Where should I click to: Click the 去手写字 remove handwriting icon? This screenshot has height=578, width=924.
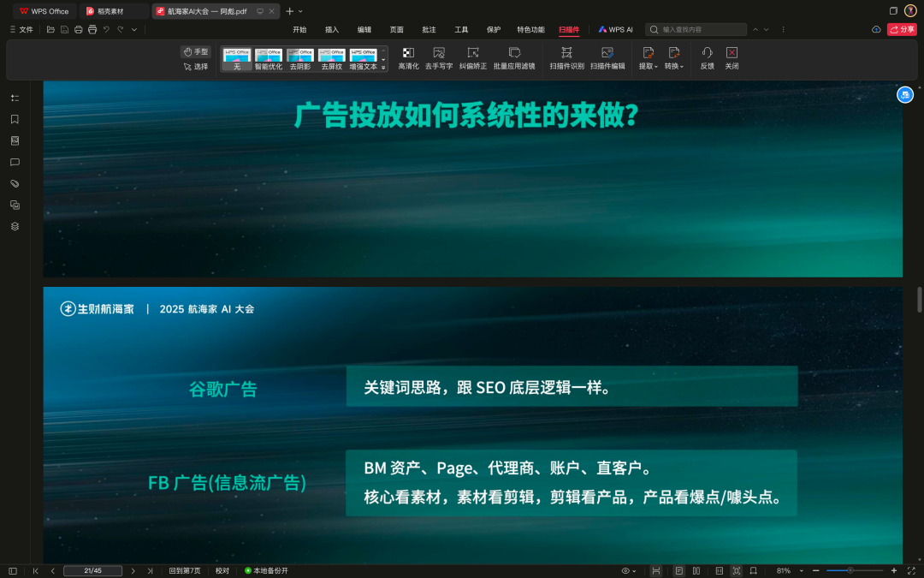click(439, 59)
